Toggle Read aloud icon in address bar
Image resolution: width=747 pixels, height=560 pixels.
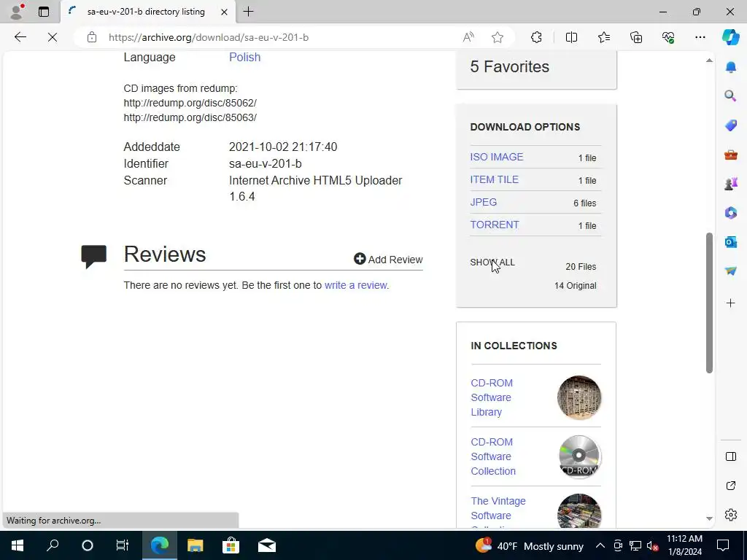point(469,37)
